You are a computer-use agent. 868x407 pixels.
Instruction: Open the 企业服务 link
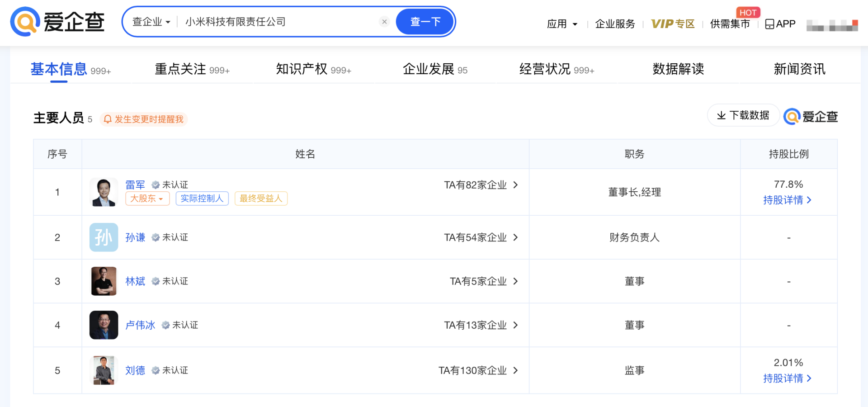tap(615, 24)
